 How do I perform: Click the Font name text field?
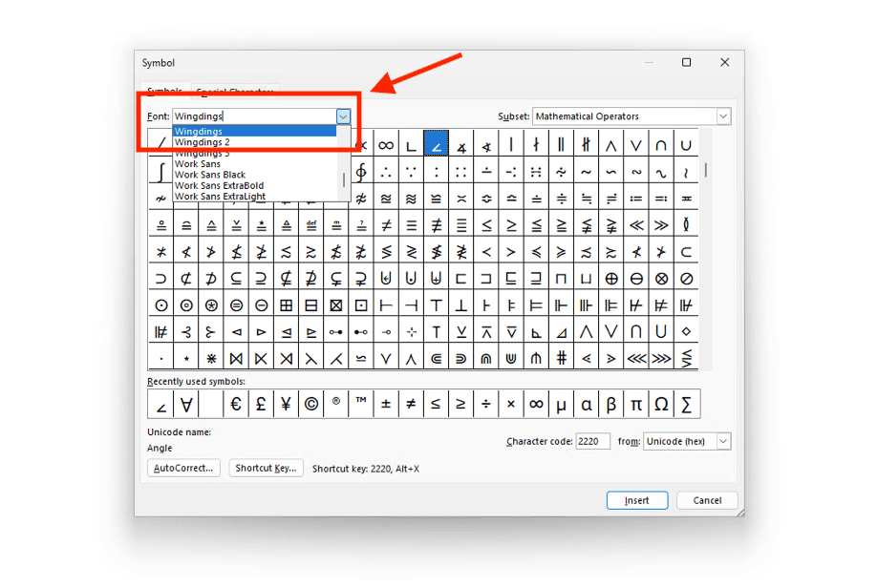(254, 116)
